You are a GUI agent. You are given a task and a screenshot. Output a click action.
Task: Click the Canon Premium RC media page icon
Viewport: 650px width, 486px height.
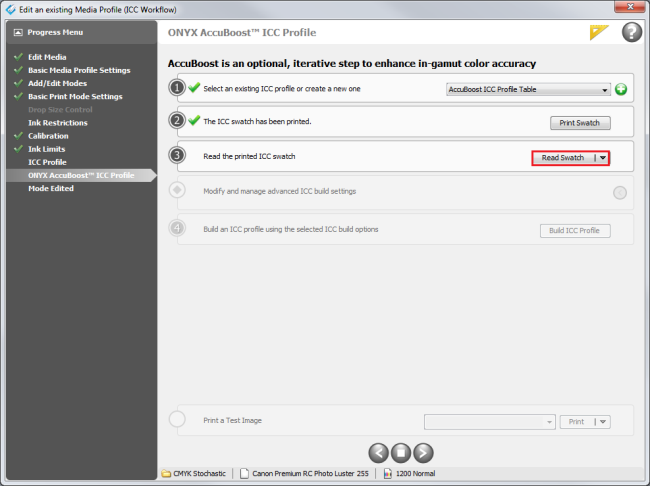click(x=245, y=473)
